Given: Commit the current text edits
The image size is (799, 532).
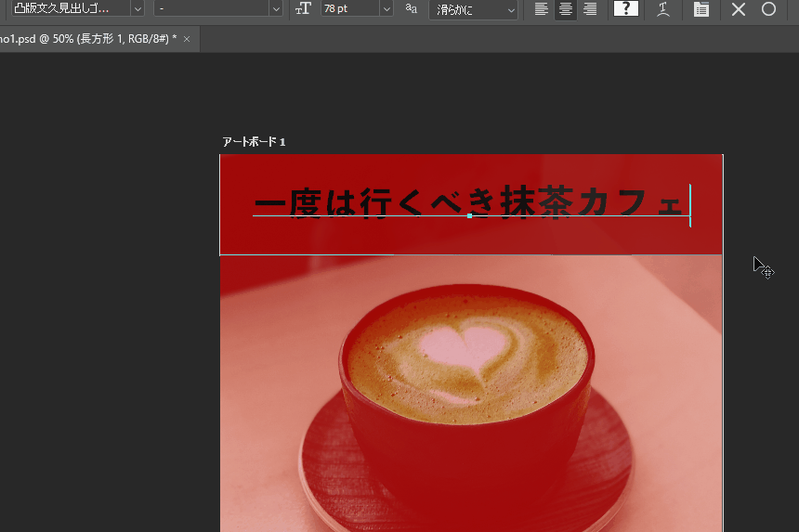Looking at the screenshot, I should pos(768,9).
